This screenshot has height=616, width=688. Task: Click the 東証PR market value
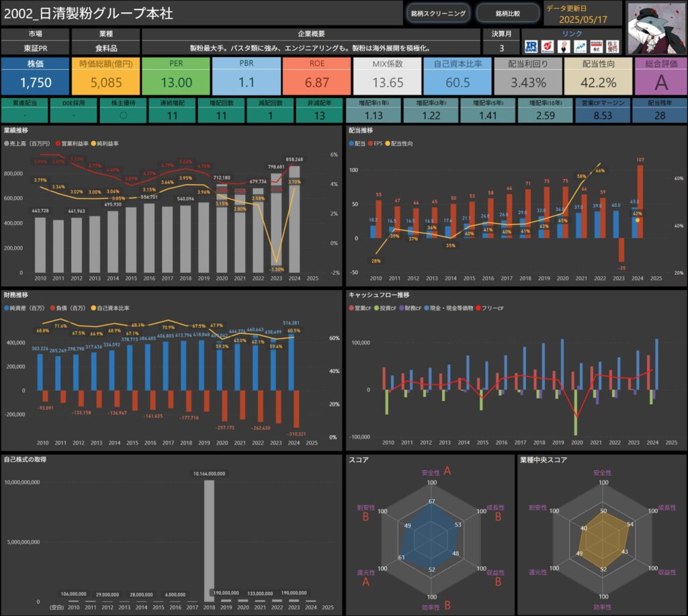coord(35,48)
